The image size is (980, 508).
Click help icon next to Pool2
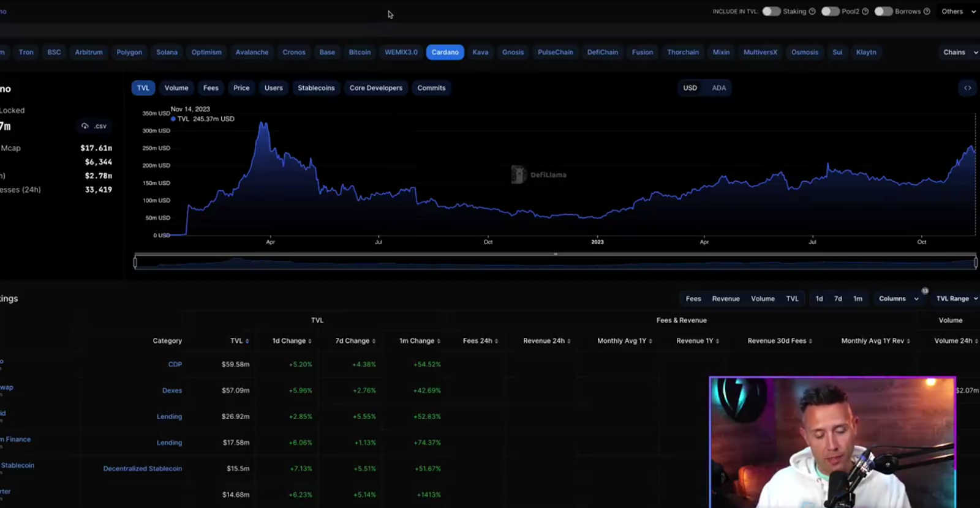[865, 12]
